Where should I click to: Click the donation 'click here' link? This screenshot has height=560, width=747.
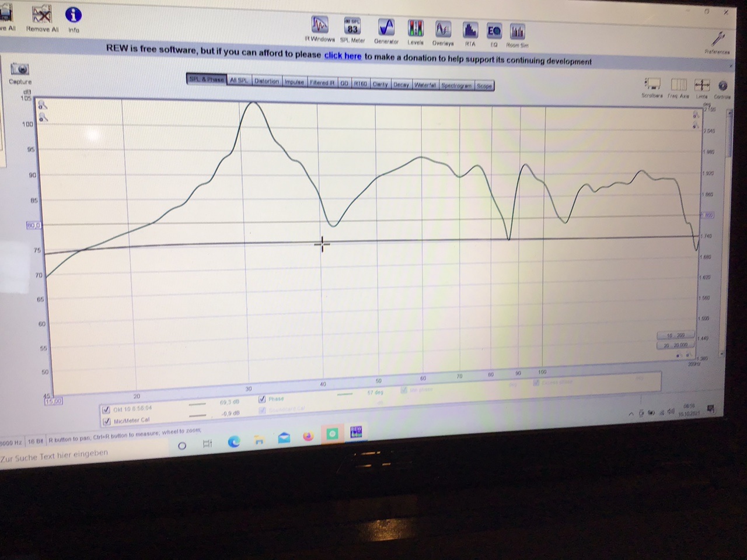coord(343,55)
